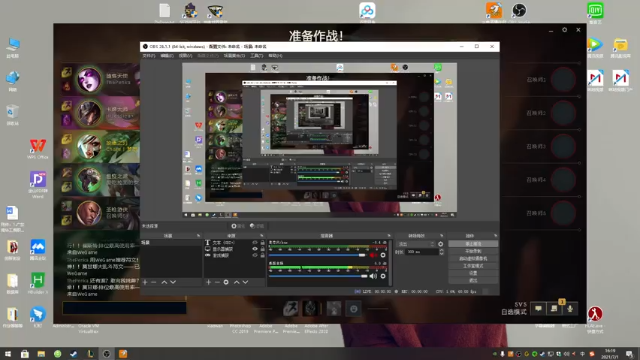The height and width of the screenshot is (360, 640).
Task: Remove selected source with Sources panel minus icon
Action: [x=217, y=282]
